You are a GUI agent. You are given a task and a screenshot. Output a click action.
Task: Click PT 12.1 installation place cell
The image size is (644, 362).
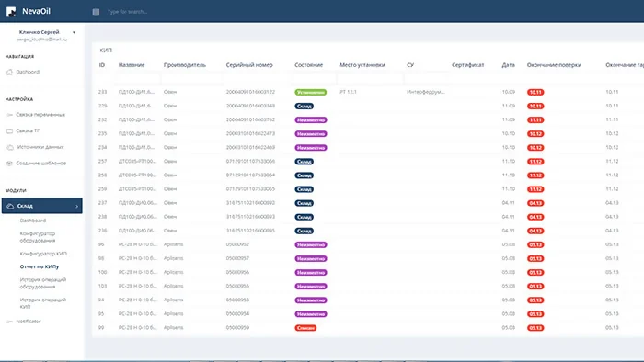tap(348, 92)
